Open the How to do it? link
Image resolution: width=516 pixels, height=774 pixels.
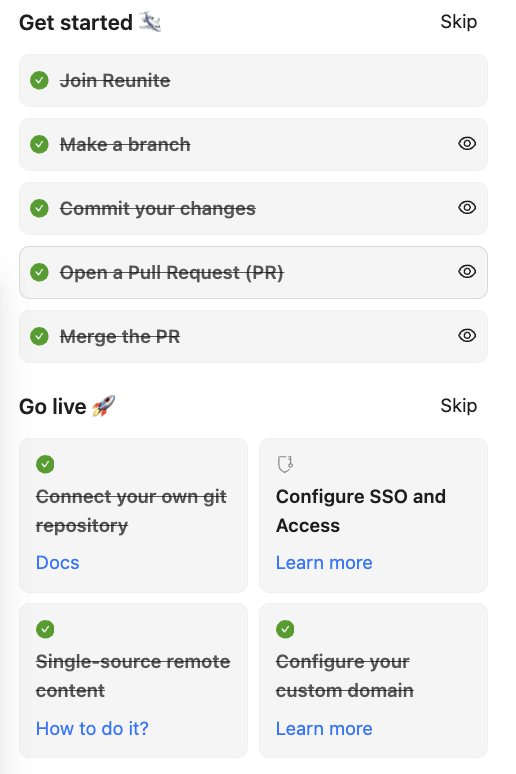pyautogui.click(x=92, y=729)
